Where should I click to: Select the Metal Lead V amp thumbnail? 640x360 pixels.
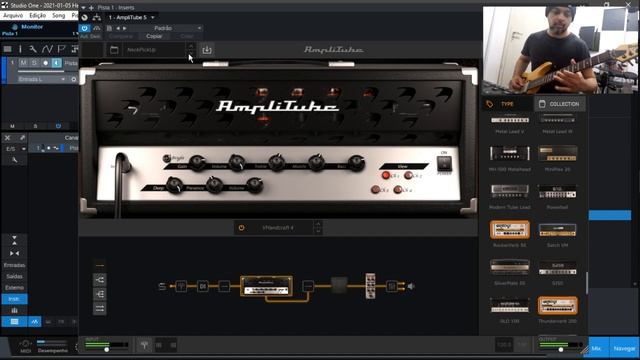pyautogui.click(x=510, y=120)
